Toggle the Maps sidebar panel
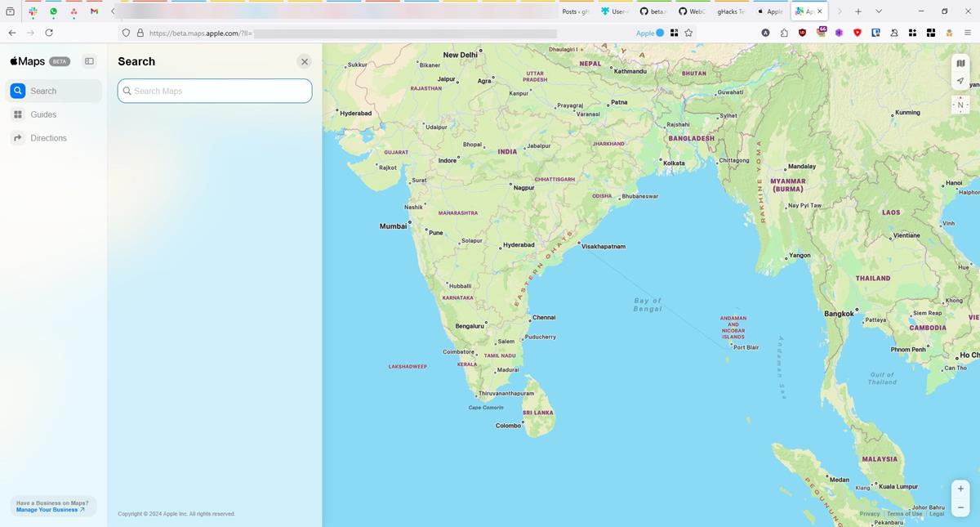 point(90,61)
